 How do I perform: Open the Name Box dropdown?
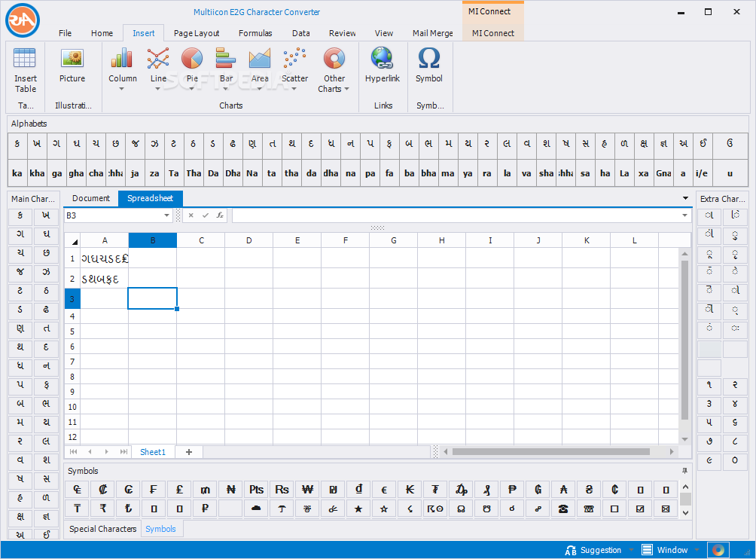pos(167,215)
